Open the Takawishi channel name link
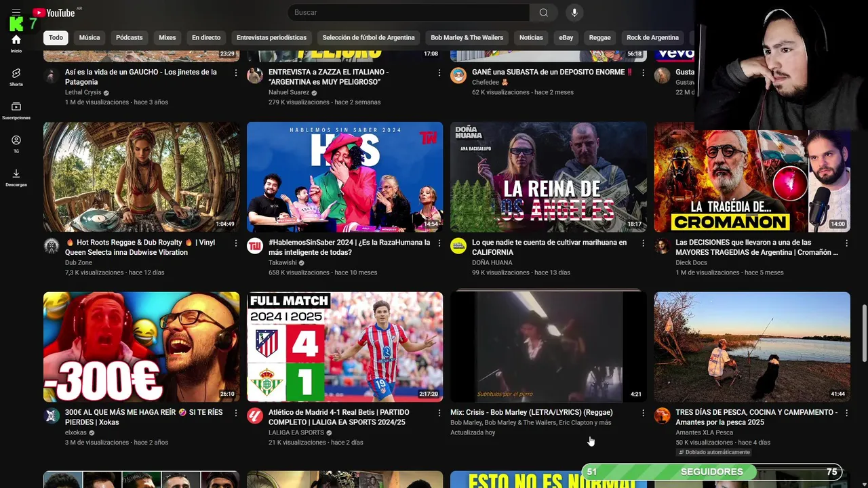 [x=283, y=262]
